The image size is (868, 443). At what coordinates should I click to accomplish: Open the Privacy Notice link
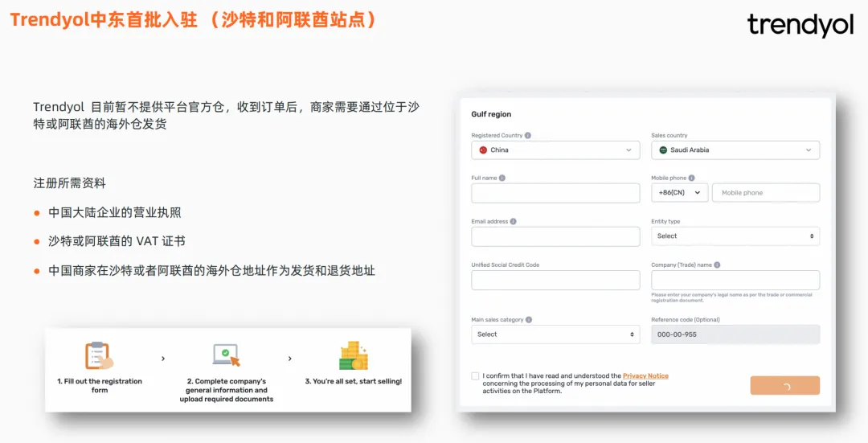tap(645, 375)
